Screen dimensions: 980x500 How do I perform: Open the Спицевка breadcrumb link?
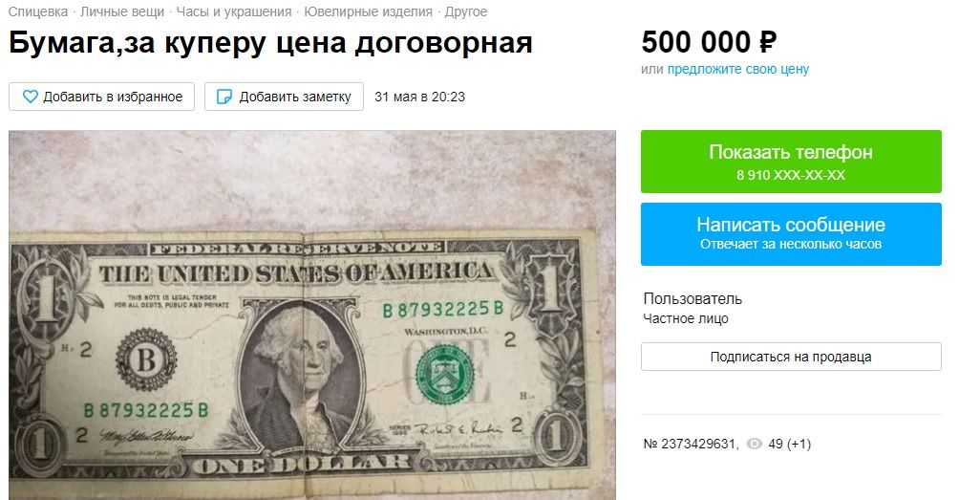tap(38, 11)
